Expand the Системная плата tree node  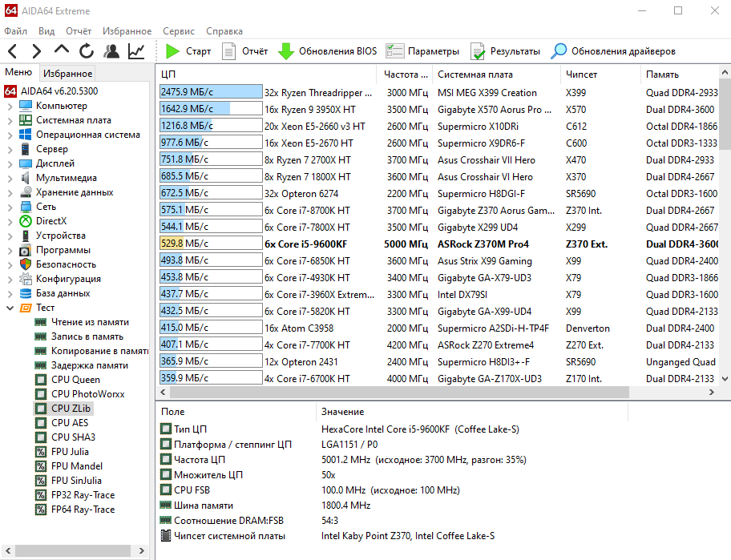pyautogui.click(x=10, y=120)
